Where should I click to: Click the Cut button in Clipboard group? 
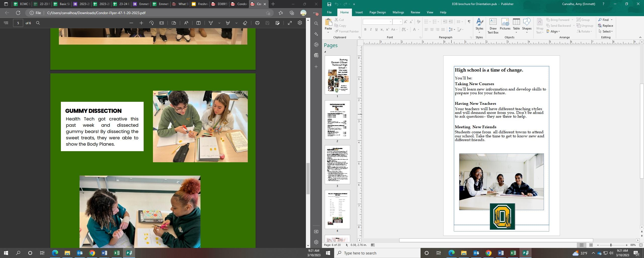click(339, 20)
